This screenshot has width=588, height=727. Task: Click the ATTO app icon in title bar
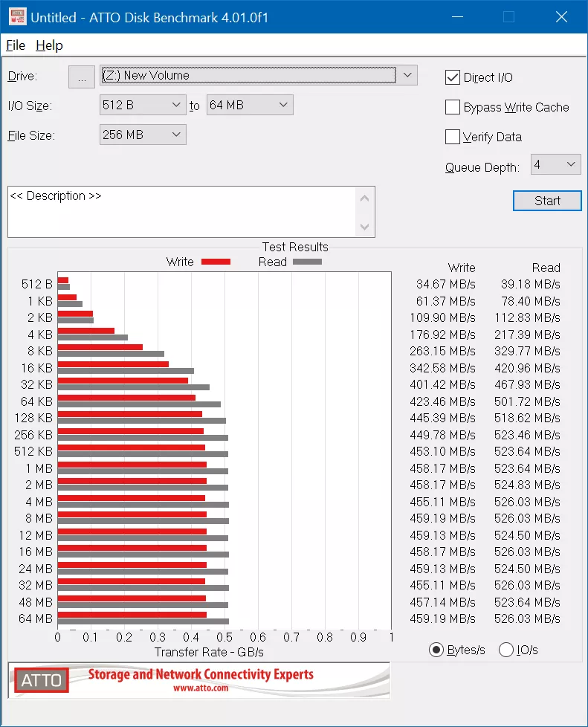(x=18, y=16)
